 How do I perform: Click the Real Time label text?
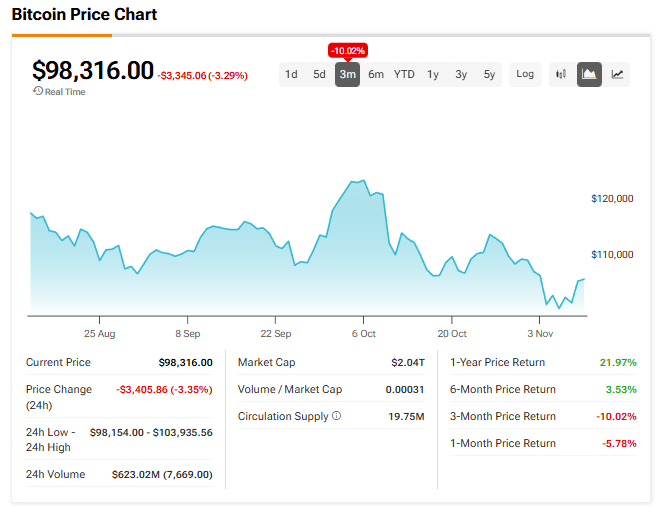pos(65,92)
